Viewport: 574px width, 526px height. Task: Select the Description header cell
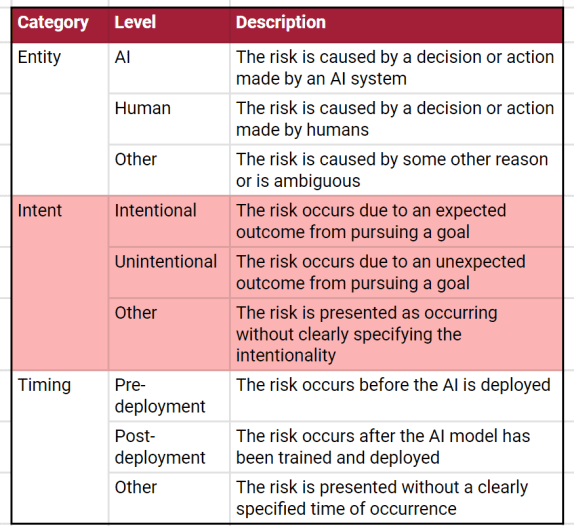396,25
